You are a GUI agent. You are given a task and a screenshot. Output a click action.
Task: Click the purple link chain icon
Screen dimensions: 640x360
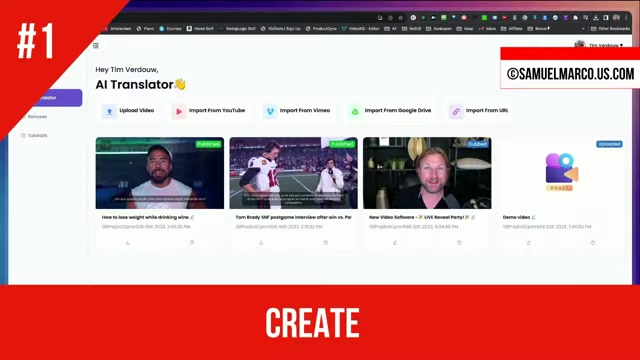coord(456,111)
